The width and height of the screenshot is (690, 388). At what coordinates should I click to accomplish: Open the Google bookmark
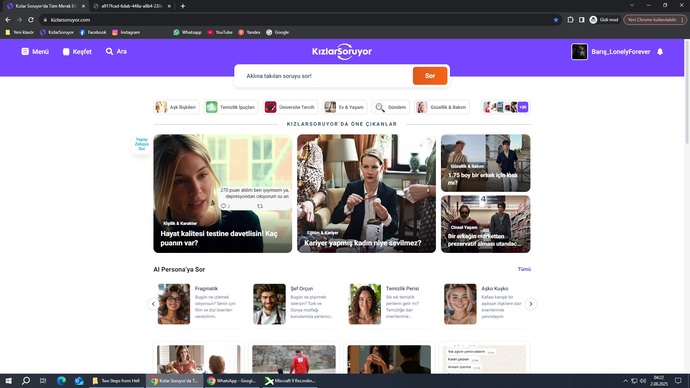tap(278, 32)
